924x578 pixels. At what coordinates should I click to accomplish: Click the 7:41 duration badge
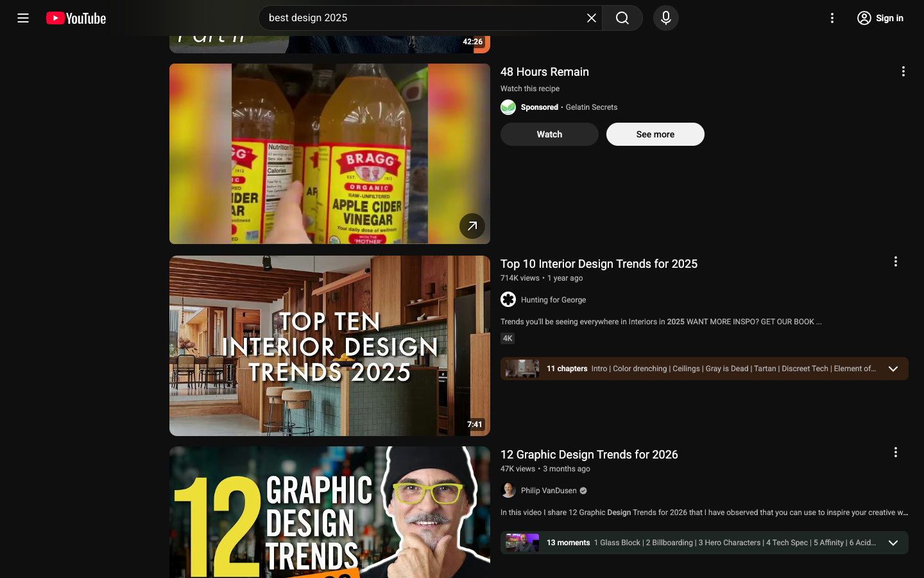point(475,425)
